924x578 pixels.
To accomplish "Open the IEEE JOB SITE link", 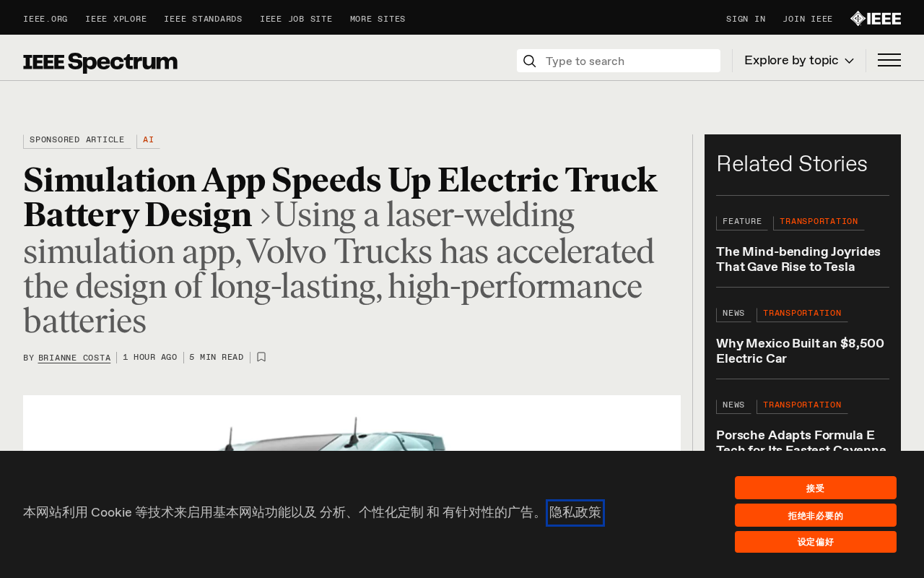I will (296, 20).
